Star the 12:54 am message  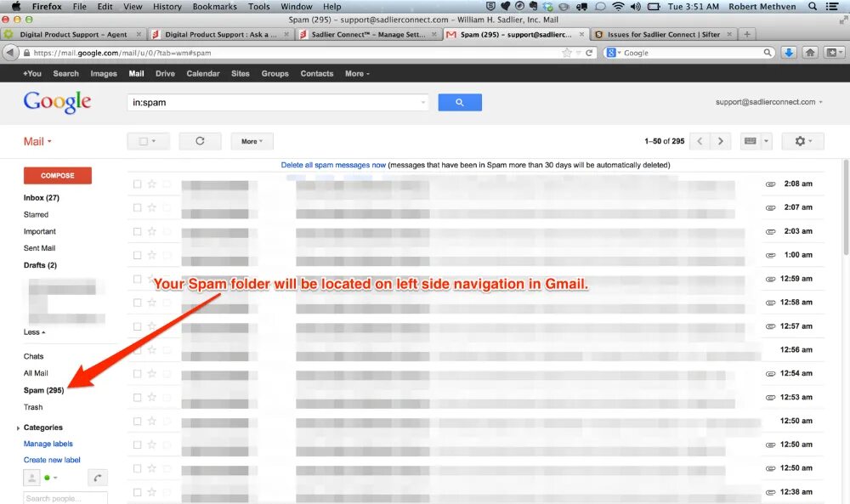click(152, 373)
